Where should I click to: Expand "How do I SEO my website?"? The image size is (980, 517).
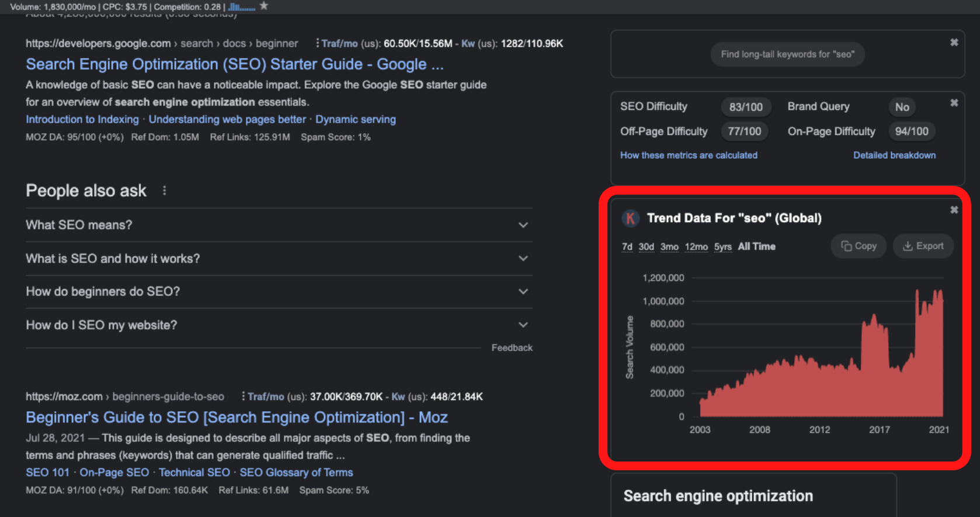tap(279, 325)
